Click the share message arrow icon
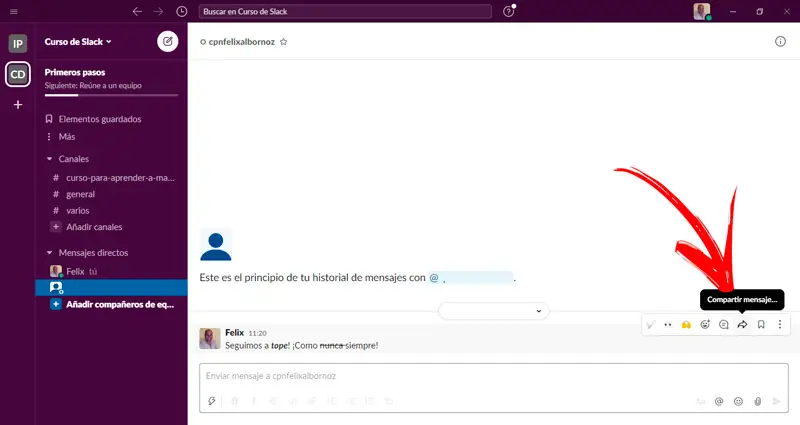Viewport: 800px width, 425px height. 742,324
